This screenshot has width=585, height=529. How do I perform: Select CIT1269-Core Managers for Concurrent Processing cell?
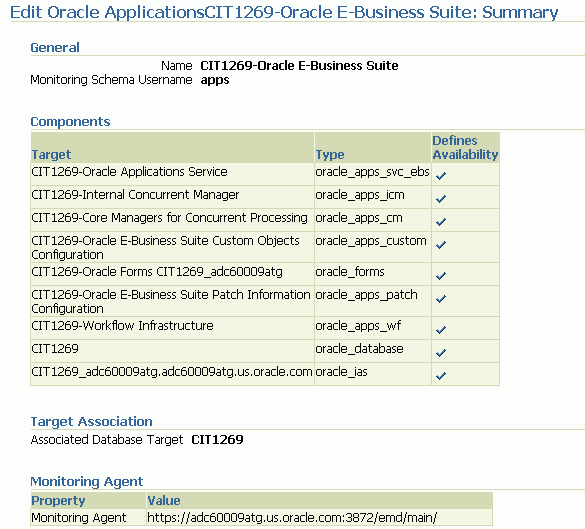point(172,220)
